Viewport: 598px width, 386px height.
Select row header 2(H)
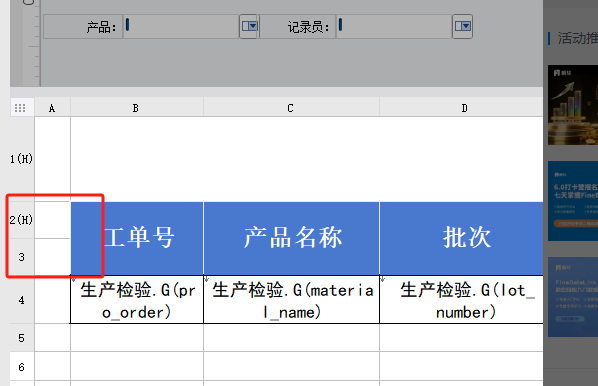22,220
